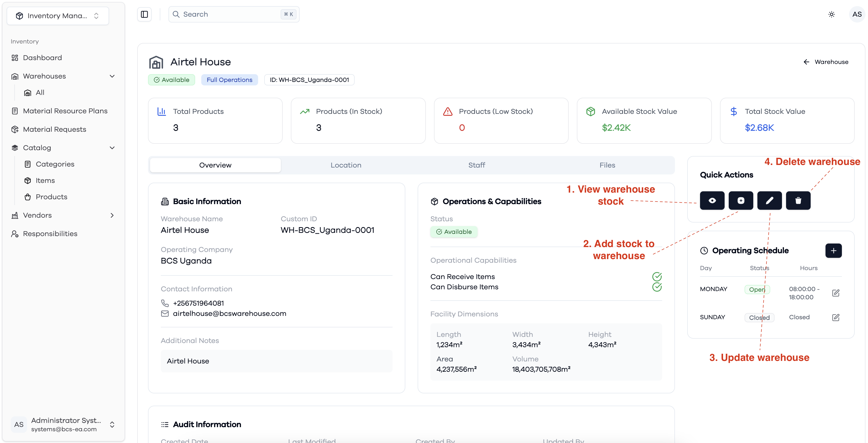Go back to Warehouse list
Image resolution: width=868 pixels, height=443 pixels.
point(825,62)
